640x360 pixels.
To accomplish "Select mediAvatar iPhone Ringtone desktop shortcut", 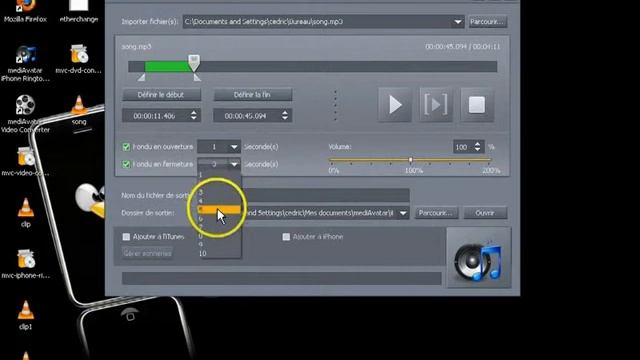I will point(25,63).
